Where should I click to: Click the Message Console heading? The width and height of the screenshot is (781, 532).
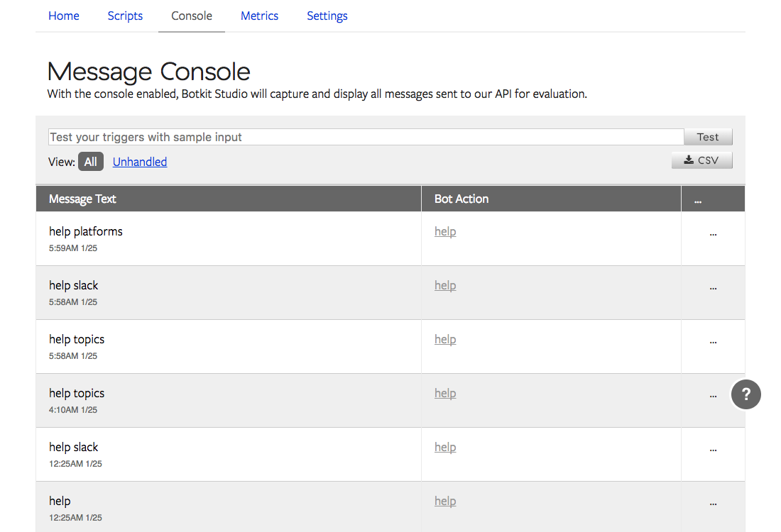coord(148,72)
